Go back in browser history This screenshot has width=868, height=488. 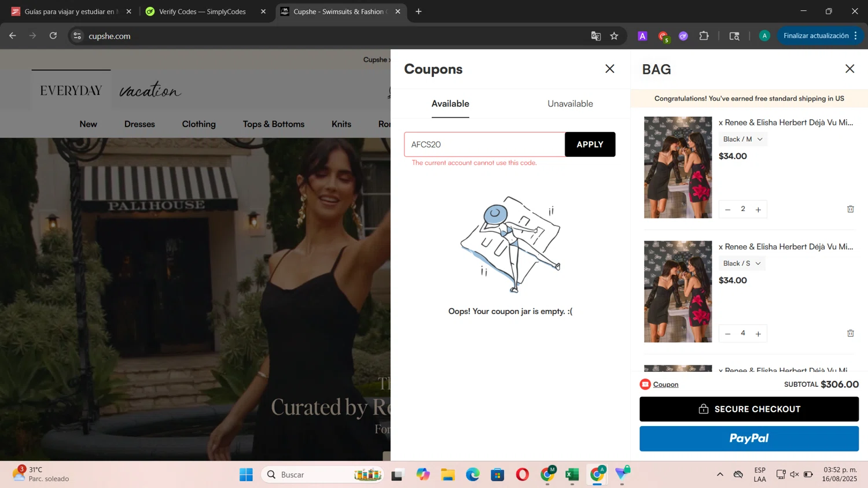pyautogui.click(x=13, y=36)
